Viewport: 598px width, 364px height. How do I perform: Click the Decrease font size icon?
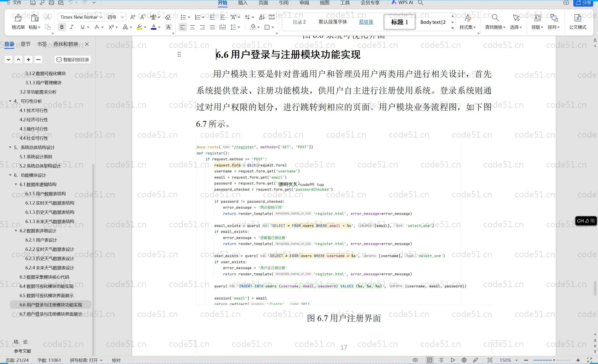coord(143,17)
